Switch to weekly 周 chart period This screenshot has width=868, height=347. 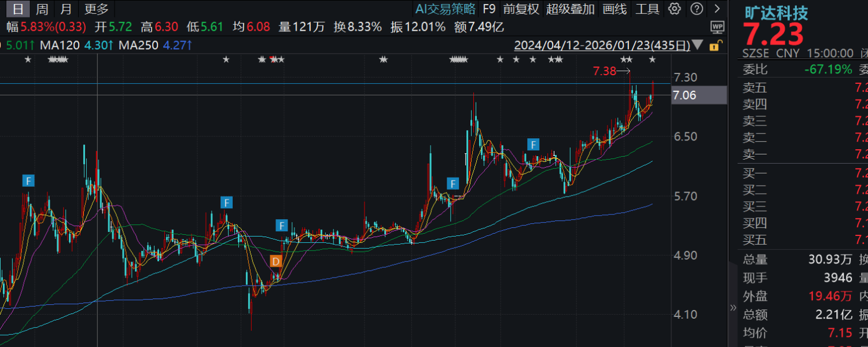click(x=42, y=9)
